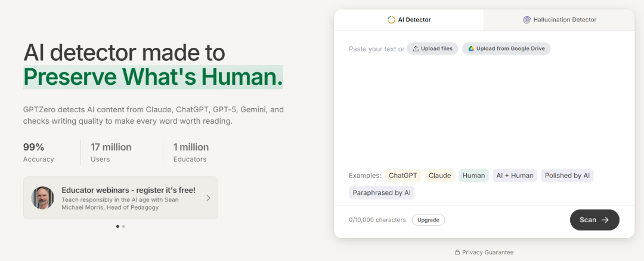This screenshot has height=261, width=644.
Task: Click the Hallucination Detector spiral icon
Action: 527,20
